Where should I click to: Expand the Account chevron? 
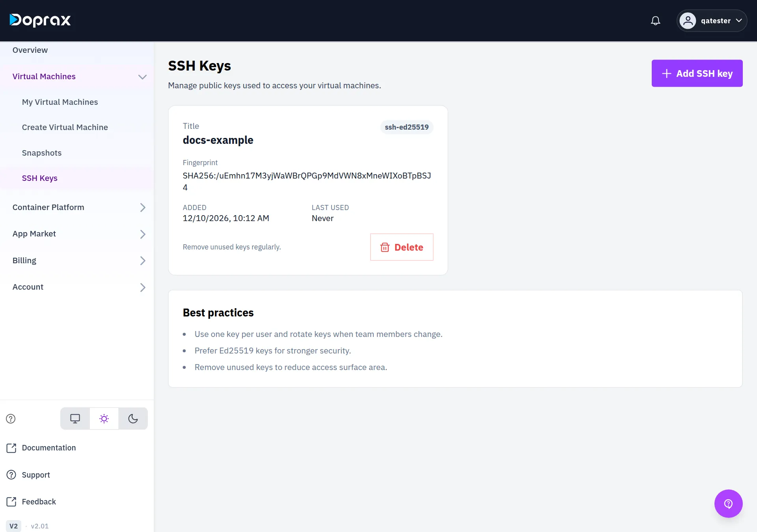coord(143,287)
